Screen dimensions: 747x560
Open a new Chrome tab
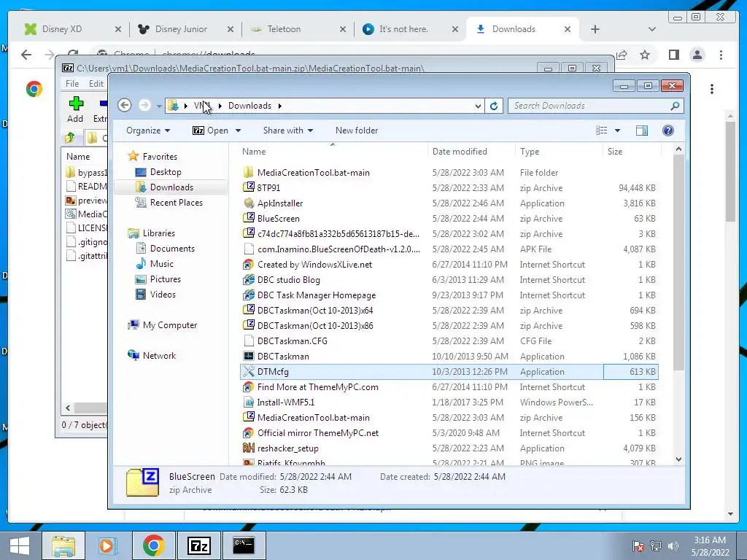click(x=595, y=29)
